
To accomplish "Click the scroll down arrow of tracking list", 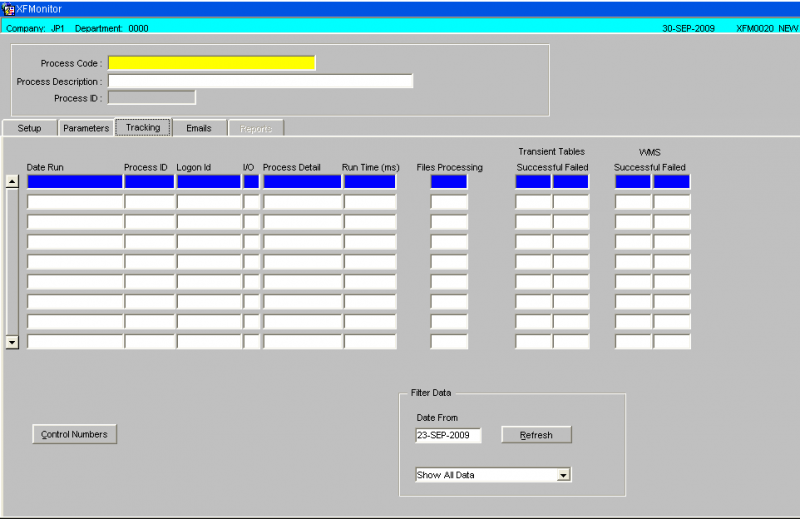I will (12, 342).
